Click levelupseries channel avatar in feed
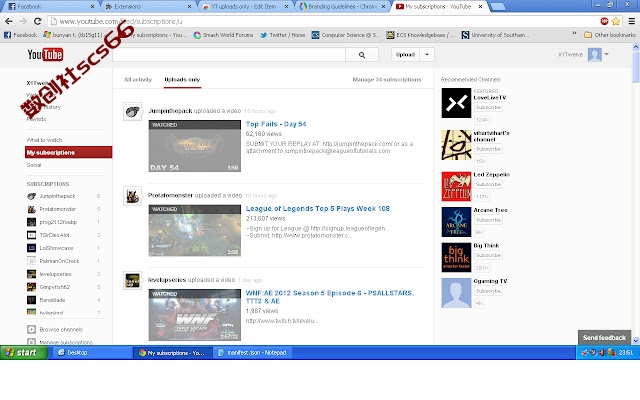 [x=133, y=280]
